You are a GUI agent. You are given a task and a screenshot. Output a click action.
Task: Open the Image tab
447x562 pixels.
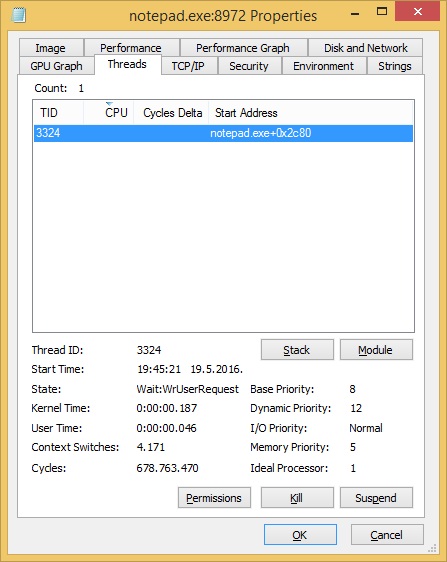51,48
